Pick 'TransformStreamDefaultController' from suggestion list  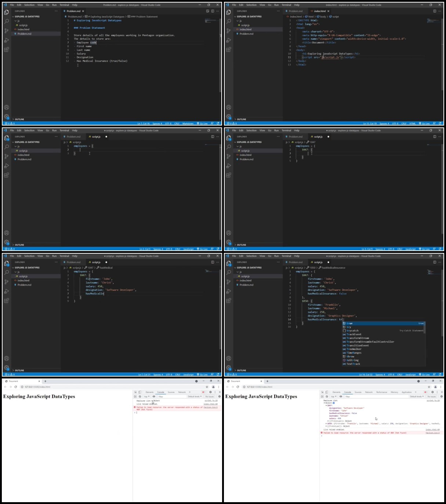383,342
